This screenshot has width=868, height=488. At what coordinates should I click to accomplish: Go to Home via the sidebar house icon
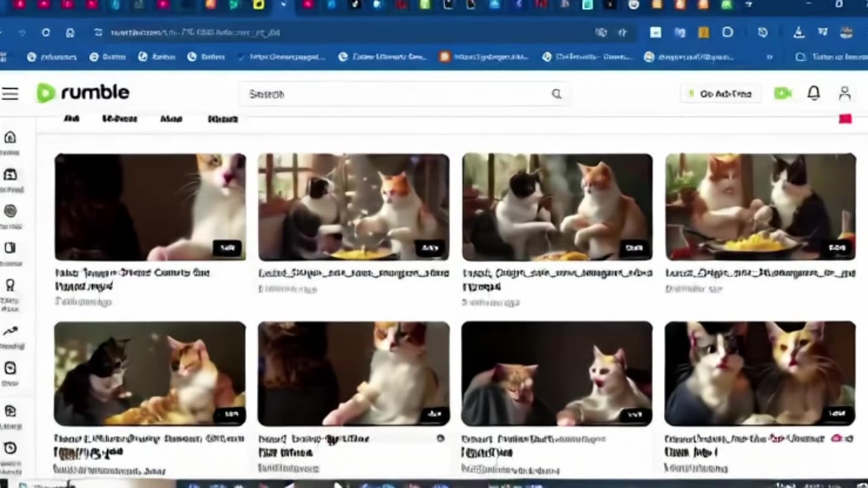click(10, 138)
